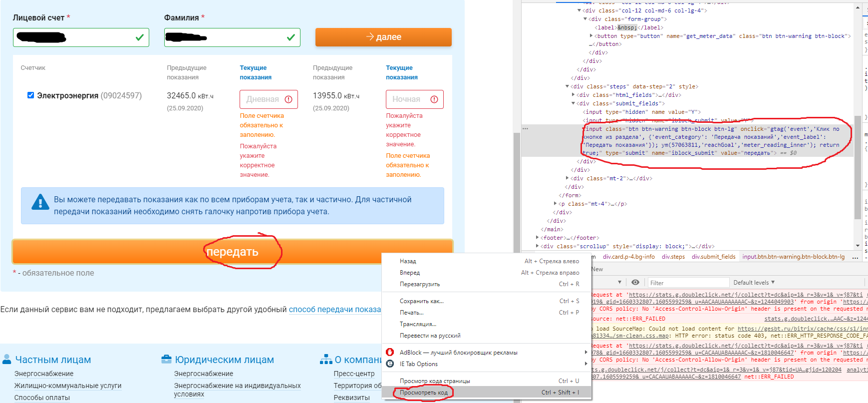Select div.submit_fields breadcrumb
Image resolution: width=868 pixels, height=403 pixels.
click(x=714, y=257)
